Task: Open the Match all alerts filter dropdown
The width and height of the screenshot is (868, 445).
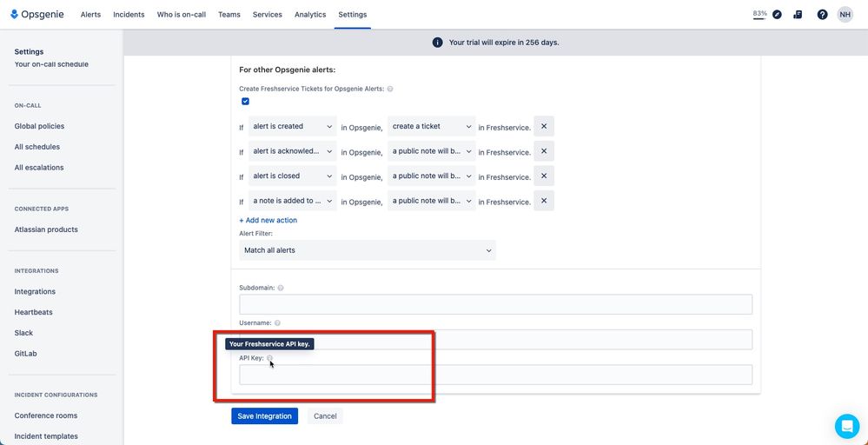Action: click(368, 250)
